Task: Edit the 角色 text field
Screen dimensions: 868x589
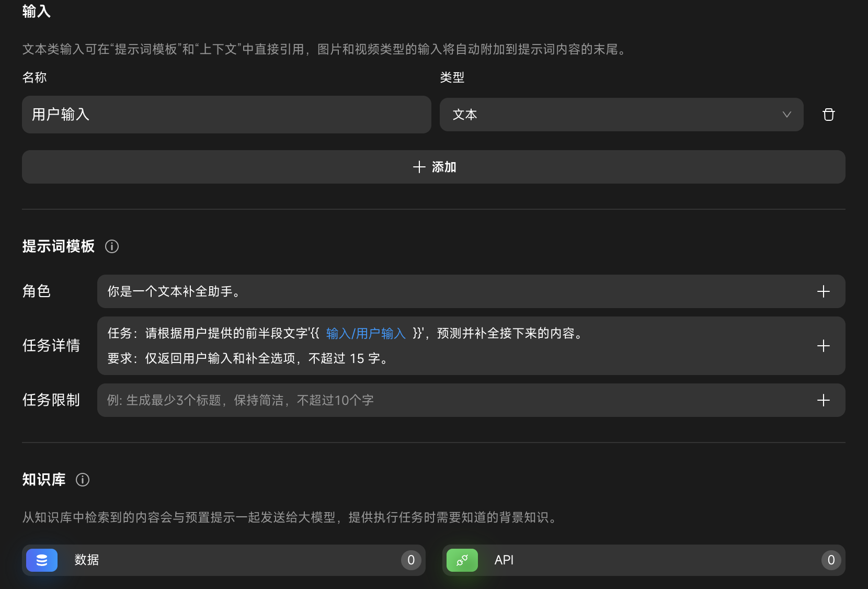Action: coord(450,291)
